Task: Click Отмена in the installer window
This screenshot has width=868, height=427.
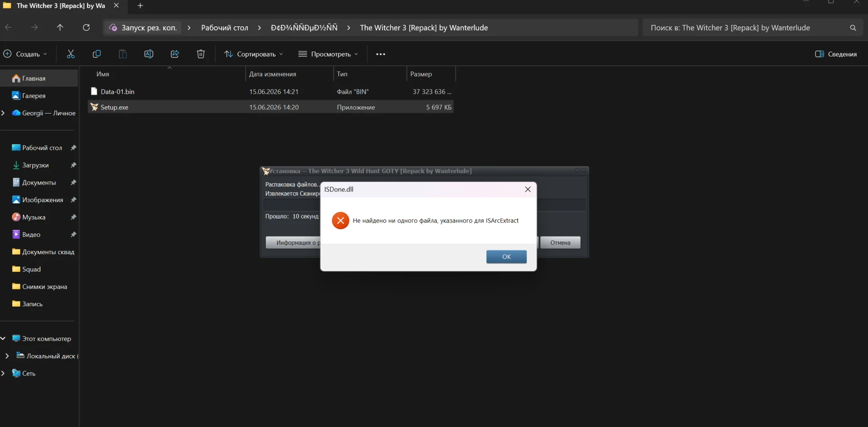Action: 560,242
